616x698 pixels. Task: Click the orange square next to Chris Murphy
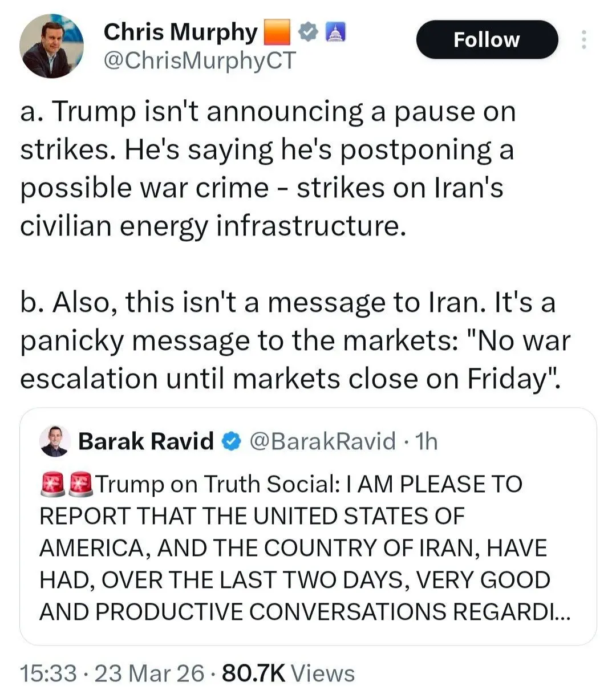click(277, 33)
